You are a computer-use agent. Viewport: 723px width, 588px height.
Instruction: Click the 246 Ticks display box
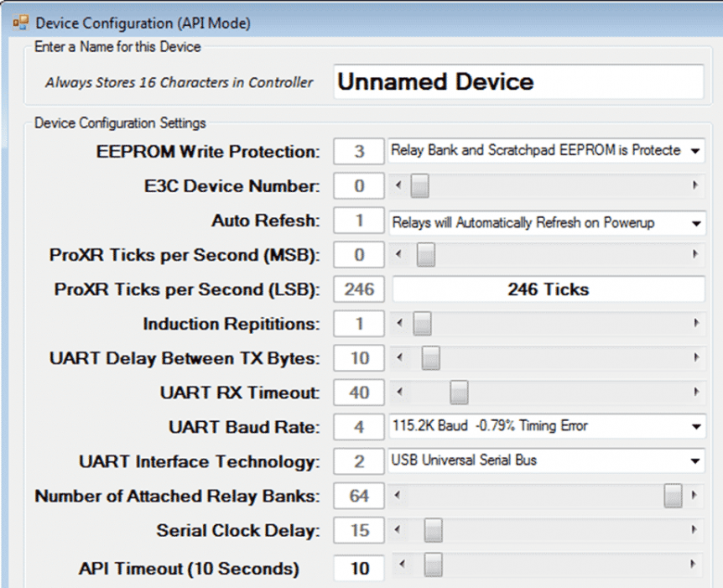[548, 289]
